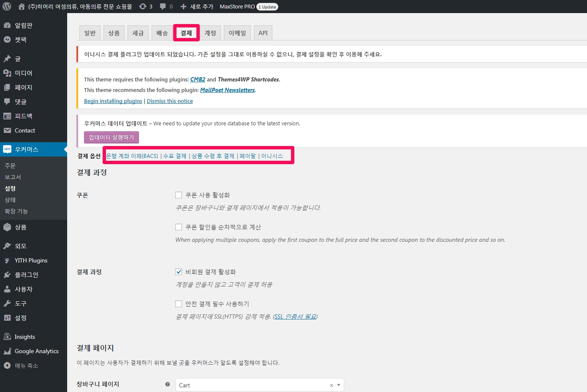
Task: Open the 미디어 media library icon
Action: [x=7, y=73]
